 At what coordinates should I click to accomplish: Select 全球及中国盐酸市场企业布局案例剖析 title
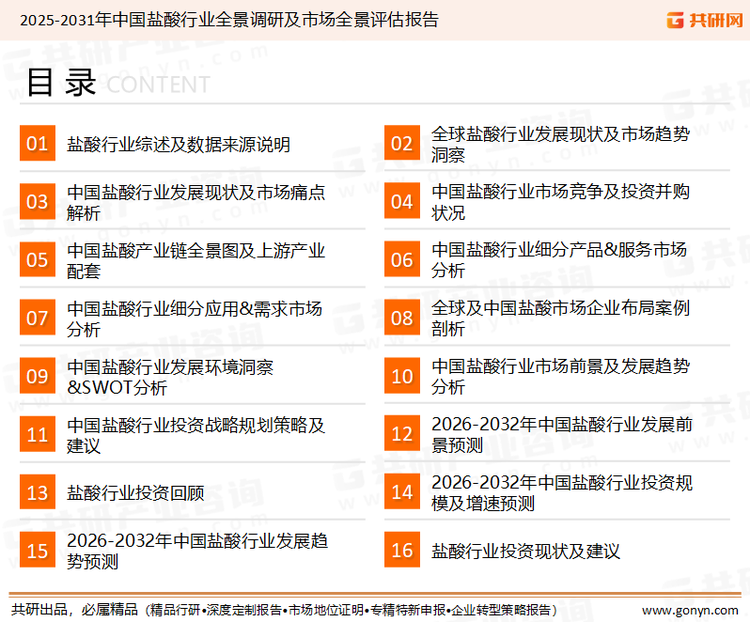click(560, 318)
